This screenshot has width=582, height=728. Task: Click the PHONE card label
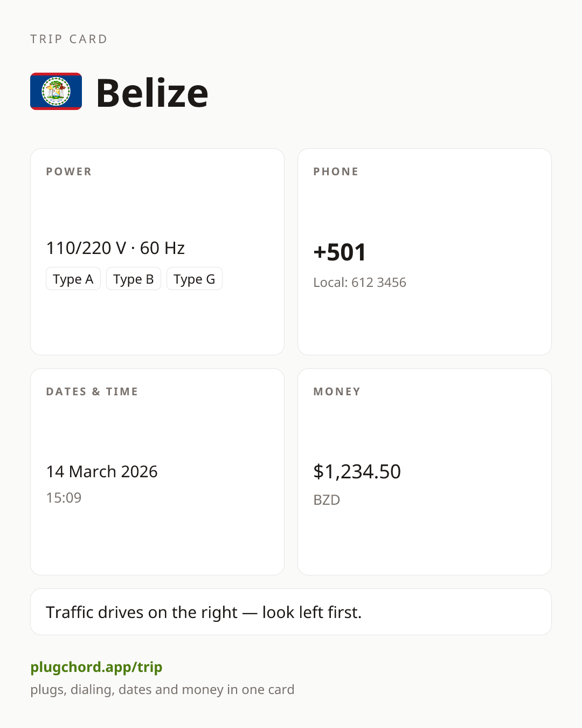[336, 171]
